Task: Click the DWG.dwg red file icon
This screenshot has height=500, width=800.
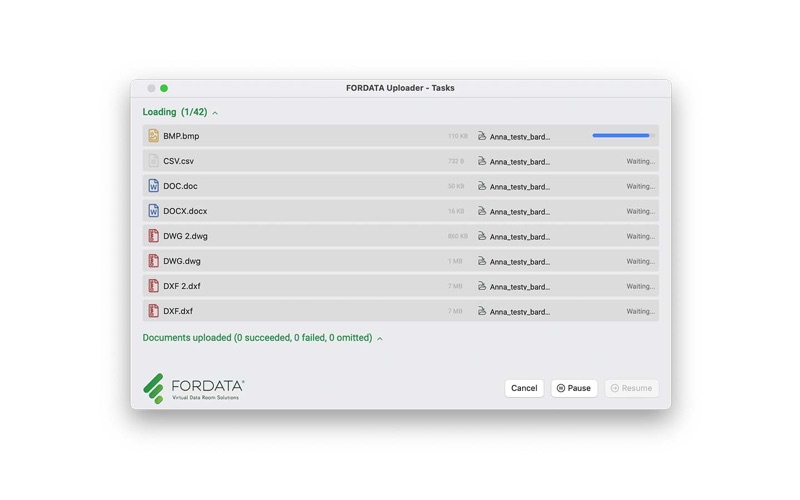Action: pos(153,261)
